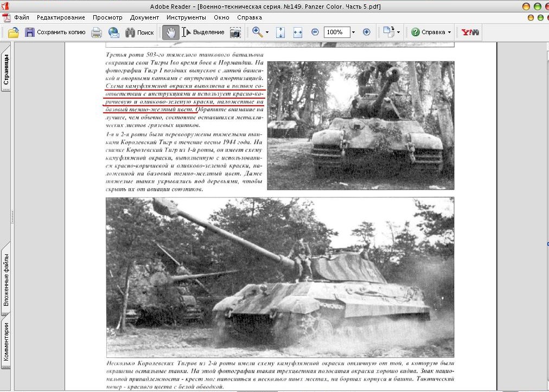This screenshot has width=549, height=392.
Task: Click caption text 'Несколько Королевских Тигров'
Action: [x=152, y=363]
